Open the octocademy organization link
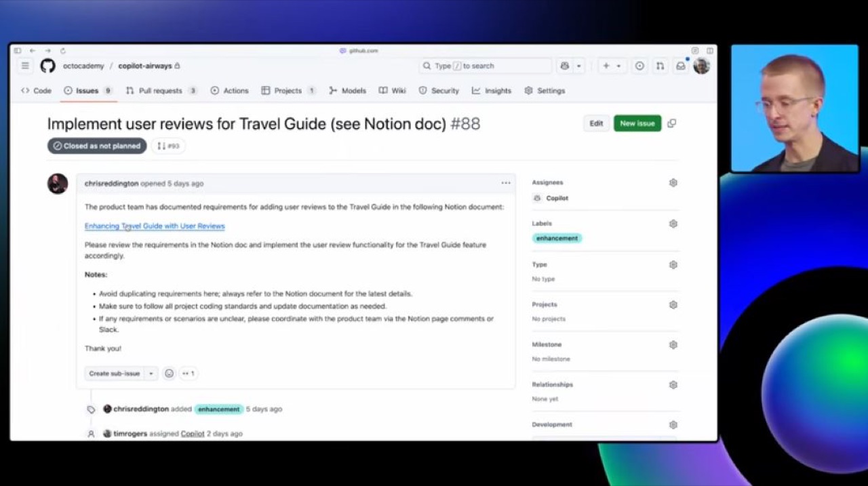Screen dimensions: 868x486 [x=83, y=66]
